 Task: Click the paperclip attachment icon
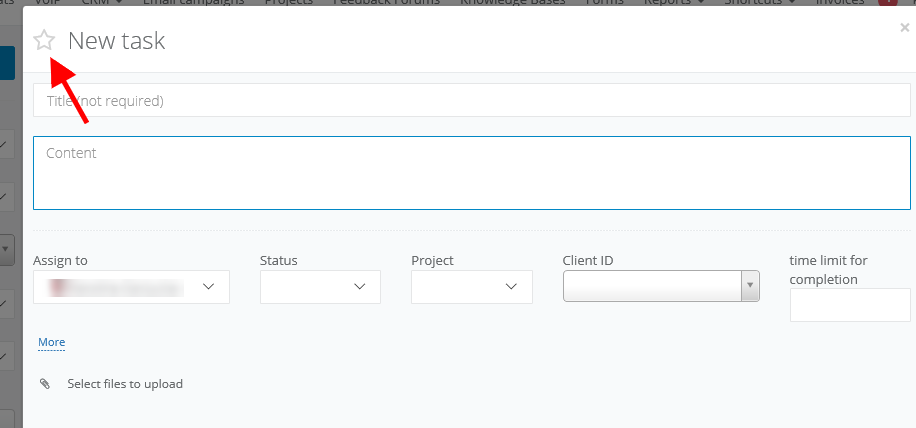click(x=45, y=384)
